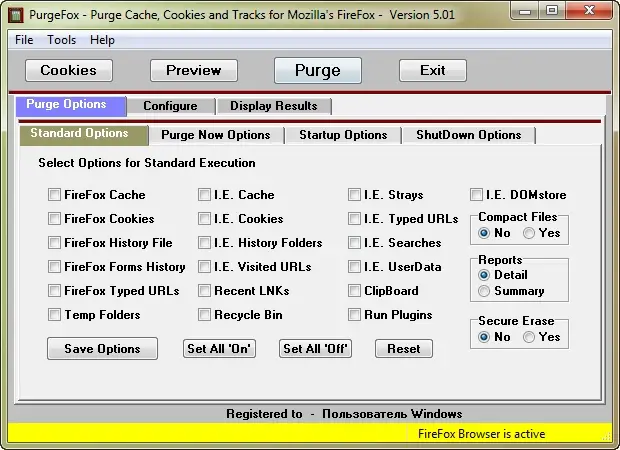Choose Summary reports radio button
The height and width of the screenshot is (450, 620).
[x=484, y=291]
